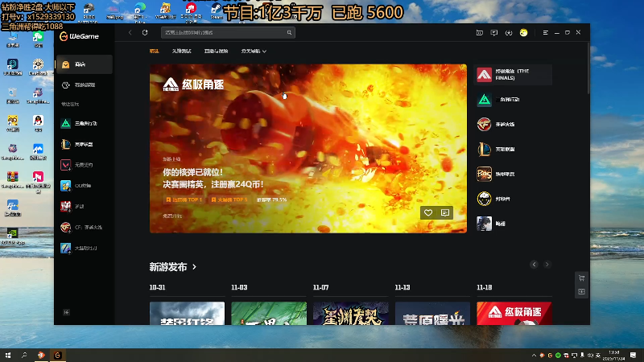Click the first TOP 1 ranking badge on banner
Image resolution: width=644 pixels, height=362 pixels.
(184, 200)
